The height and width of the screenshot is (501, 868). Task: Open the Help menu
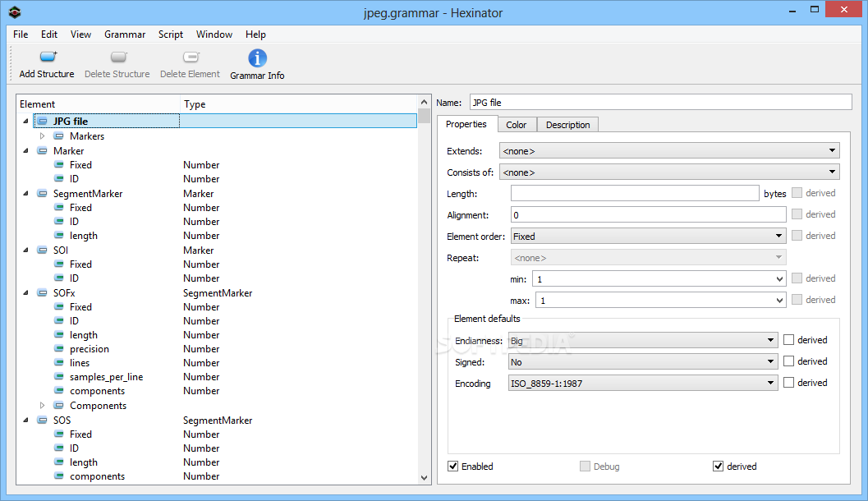point(255,34)
